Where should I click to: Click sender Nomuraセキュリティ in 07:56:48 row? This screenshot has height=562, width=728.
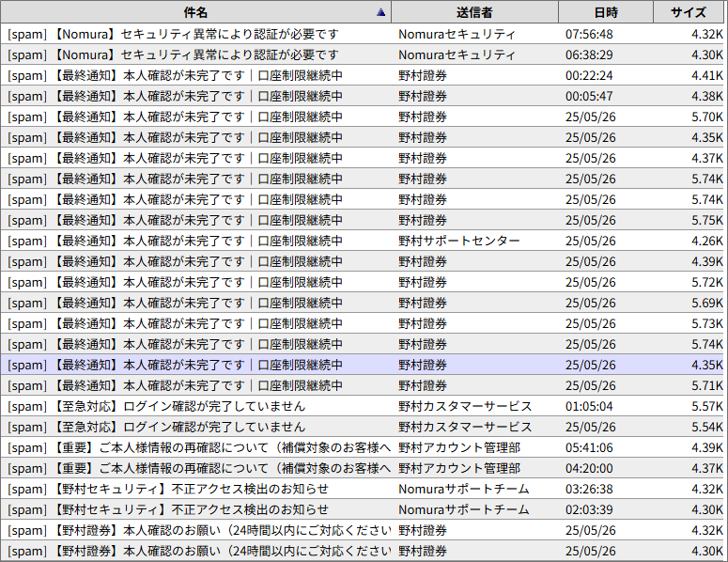coord(457,35)
